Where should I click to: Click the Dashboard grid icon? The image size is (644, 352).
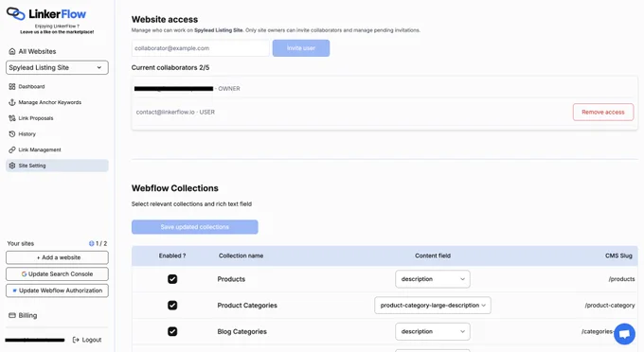[12, 86]
